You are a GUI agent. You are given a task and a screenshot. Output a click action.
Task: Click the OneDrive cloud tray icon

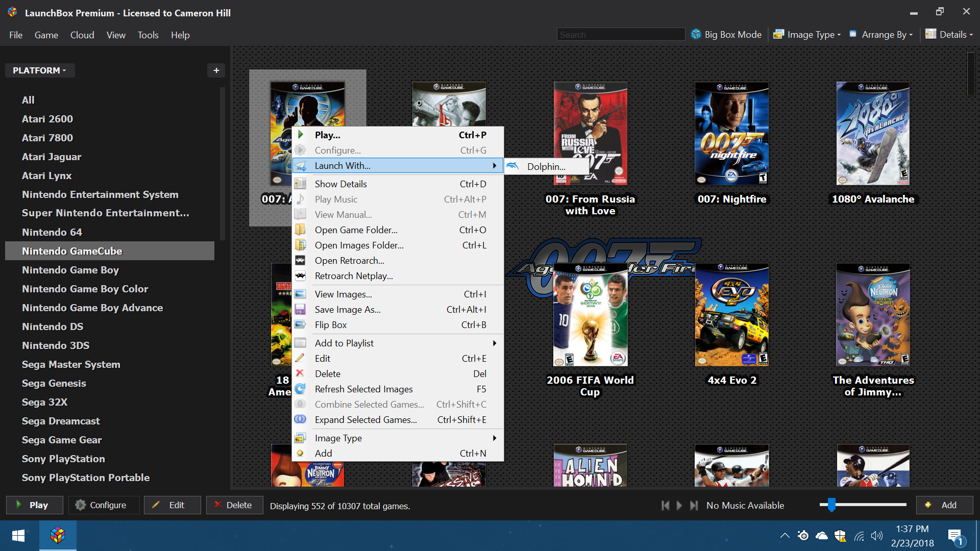tap(822, 536)
